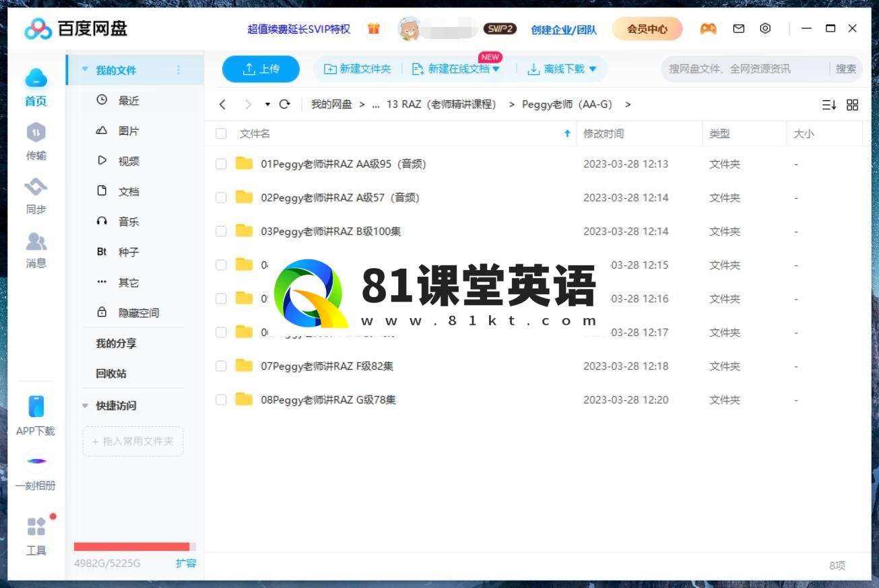Viewport: 879px width, 588px height.
Task: Sort by 类型 column header
Action: (719, 133)
